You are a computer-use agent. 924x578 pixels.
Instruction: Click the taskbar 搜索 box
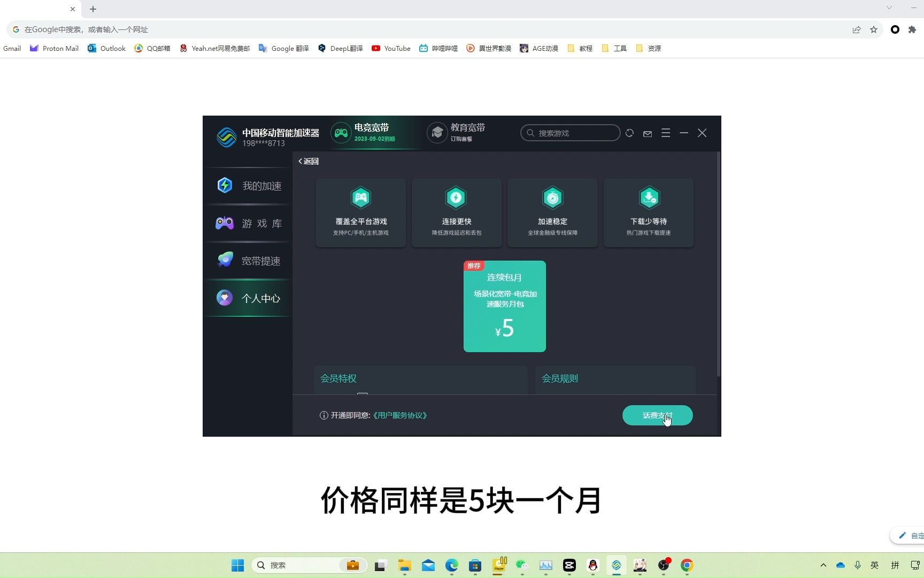[310, 565]
